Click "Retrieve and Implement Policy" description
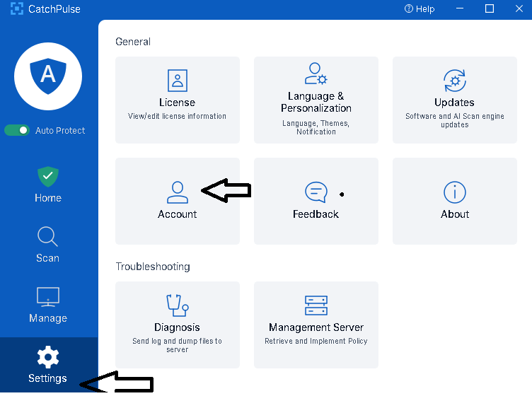Viewport: 532px width, 396px height. [316, 341]
